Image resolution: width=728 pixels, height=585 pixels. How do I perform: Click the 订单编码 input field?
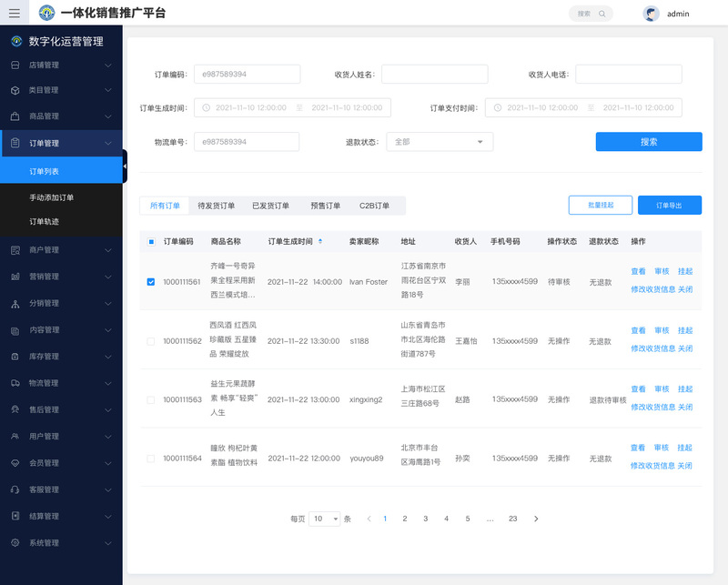click(247, 75)
